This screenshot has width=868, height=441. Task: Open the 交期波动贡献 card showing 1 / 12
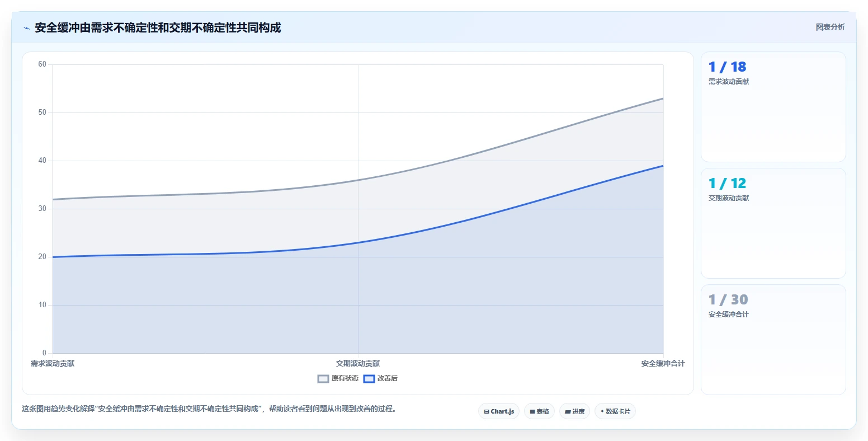[x=773, y=223]
